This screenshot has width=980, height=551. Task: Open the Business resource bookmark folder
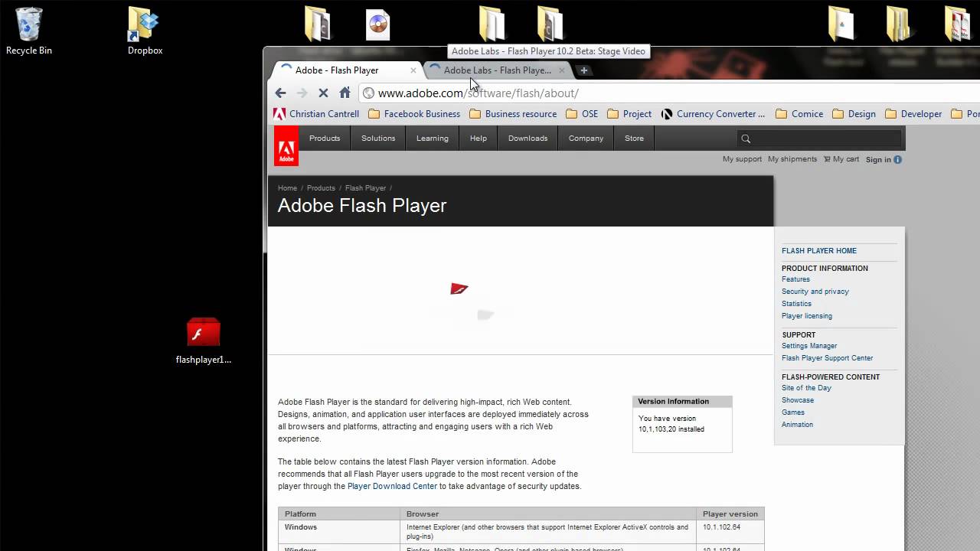pyautogui.click(x=513, y=114)
